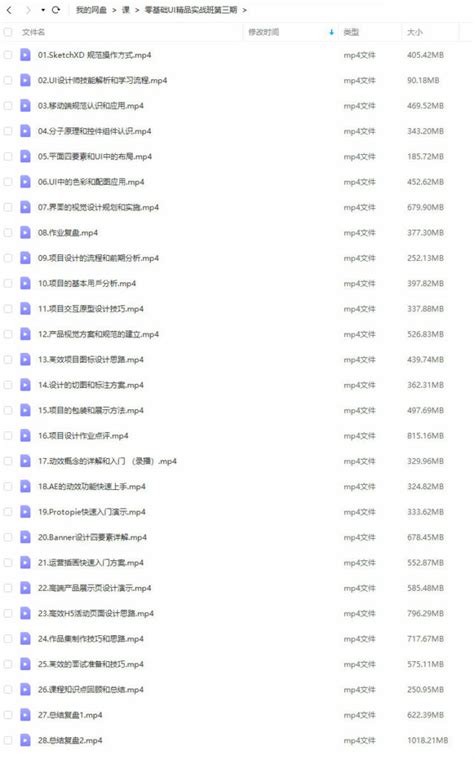Toggle the blue sort arrow in 修改时间 column
The width and height of the screenshot is (474, 759).
(x=332, y=32)
